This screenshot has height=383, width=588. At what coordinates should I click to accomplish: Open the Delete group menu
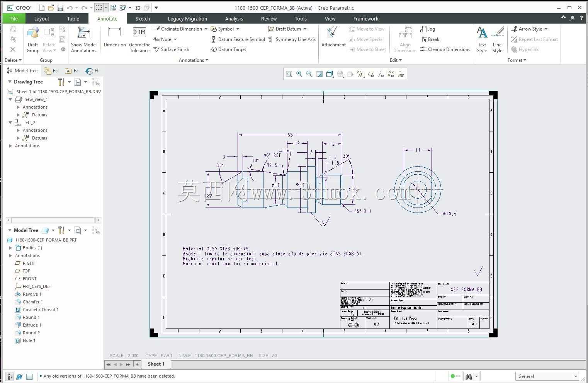click(x=13, y=60)
